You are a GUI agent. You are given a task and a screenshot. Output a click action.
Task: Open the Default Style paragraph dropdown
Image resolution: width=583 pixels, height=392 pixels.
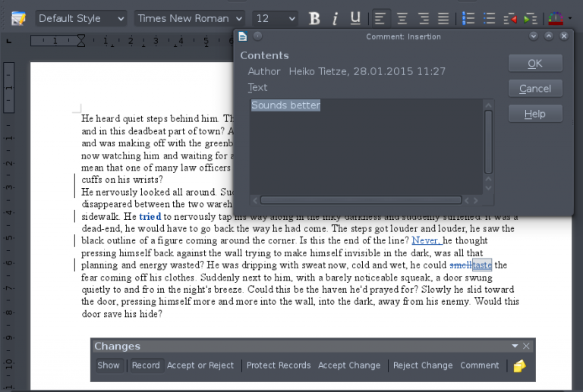click(80, 18)
